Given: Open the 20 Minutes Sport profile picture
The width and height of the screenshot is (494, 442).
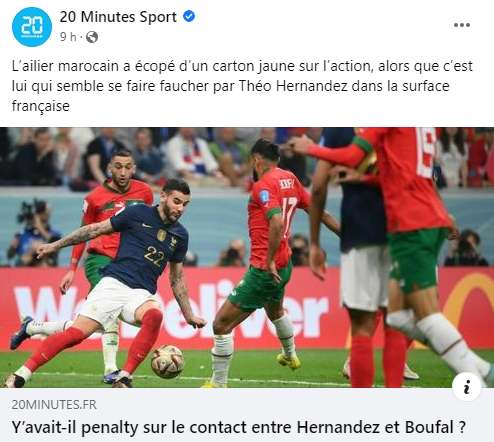Looking at the screenshot, I should [32, 27].
